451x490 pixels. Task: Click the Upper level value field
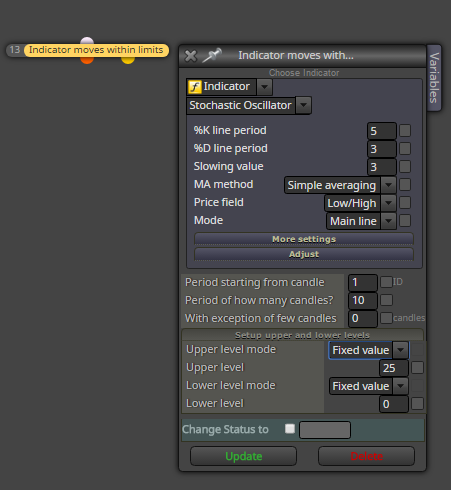pos(394,368)
